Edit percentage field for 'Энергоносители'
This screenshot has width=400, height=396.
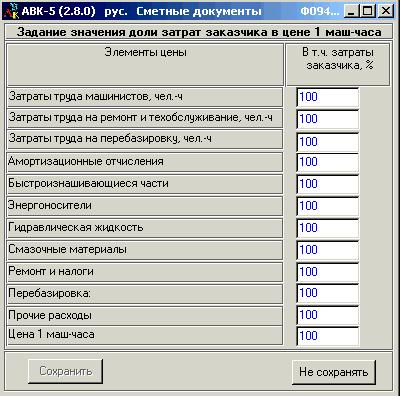[x=328, y=206]
